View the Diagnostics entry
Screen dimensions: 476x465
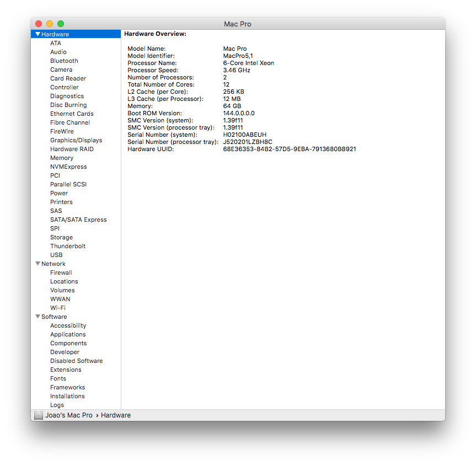coord(67,96)
